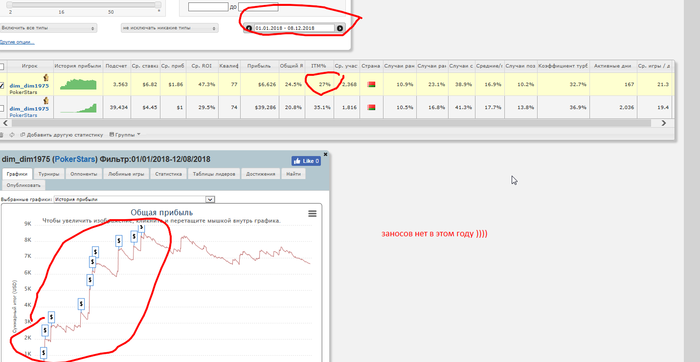Screen dimensions: 700x362
Task: Click the Belarus flag in the first row
Action: pos(371,84)
